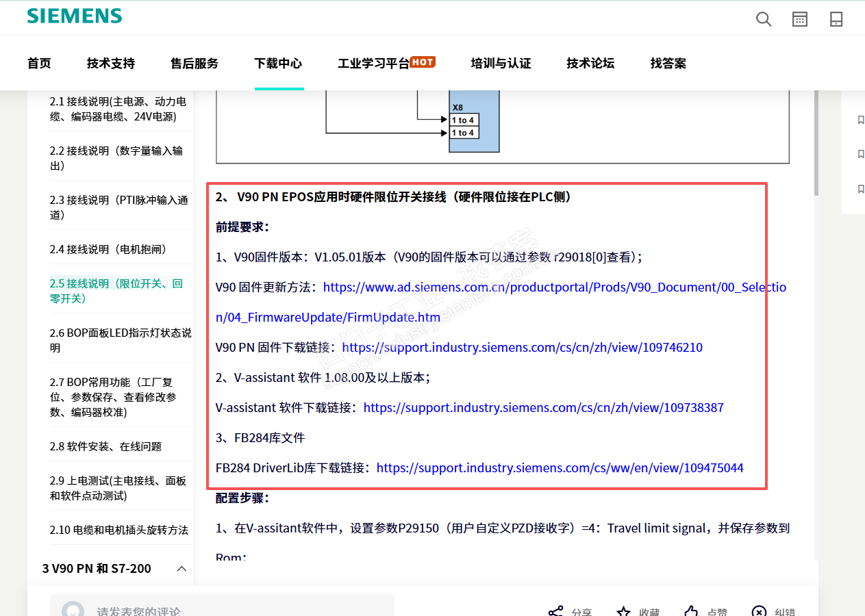865x616 pixels.
Task: Open section 3 V90 PN 和 S7-200
Action: [x=97, y=569]
